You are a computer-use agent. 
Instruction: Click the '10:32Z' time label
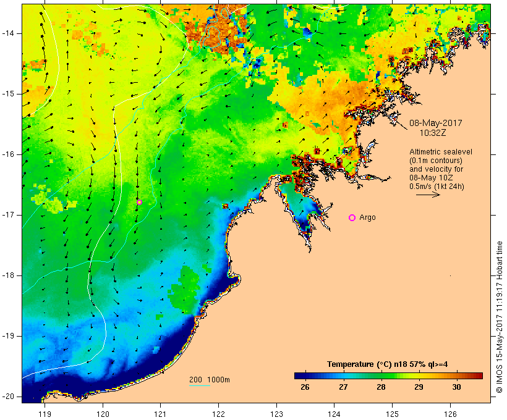433,133
